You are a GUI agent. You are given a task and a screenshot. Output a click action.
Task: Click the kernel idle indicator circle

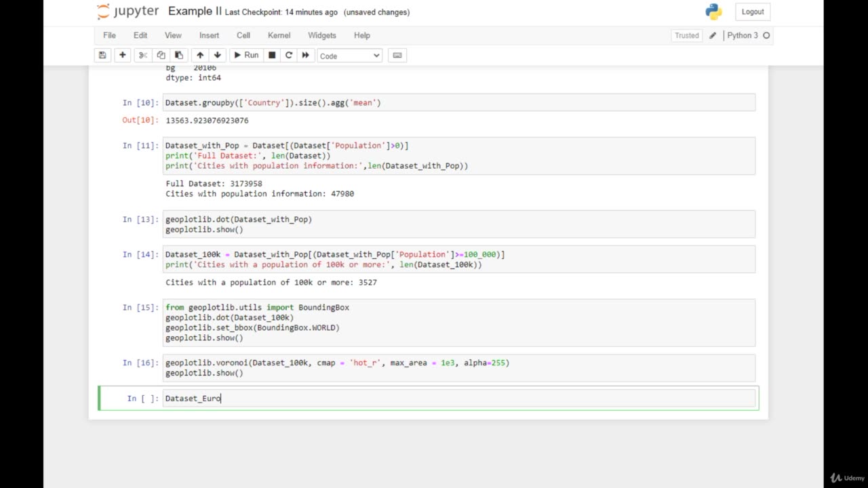tap(766, 35)
